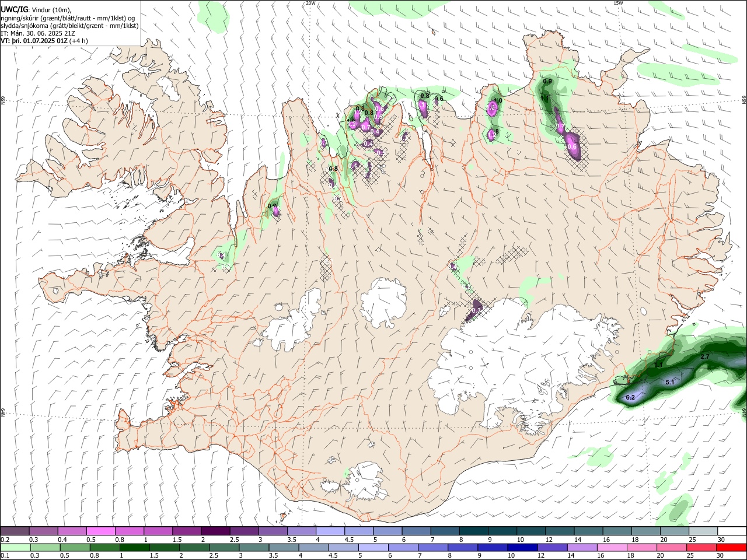Select the 'rigning/skúrir (grænt/blátt/rautt - mm/1klst) og' line

pos(68,18)
